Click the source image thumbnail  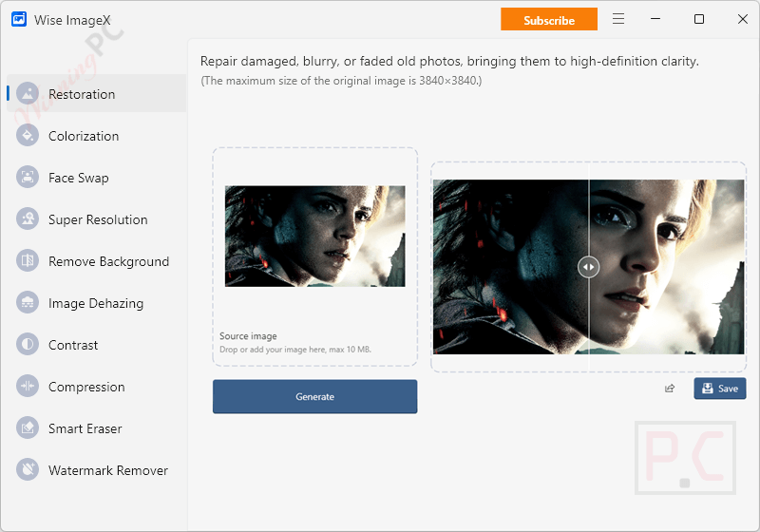315,236
